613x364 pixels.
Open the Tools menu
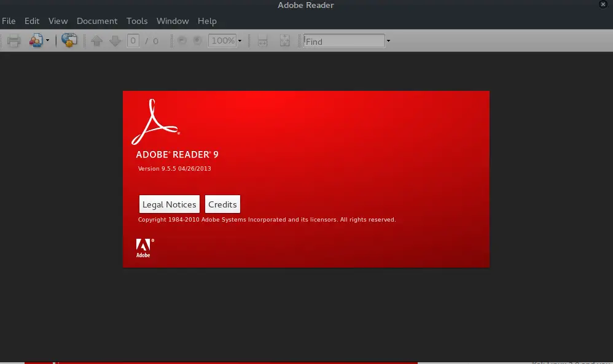(137, 21)
